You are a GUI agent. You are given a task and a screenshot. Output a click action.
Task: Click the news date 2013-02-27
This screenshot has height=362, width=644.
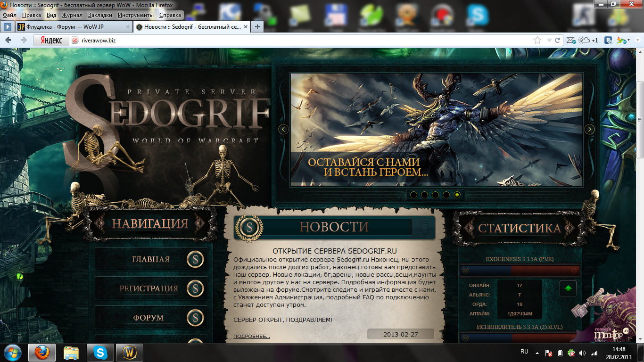[x=401, y=334]
